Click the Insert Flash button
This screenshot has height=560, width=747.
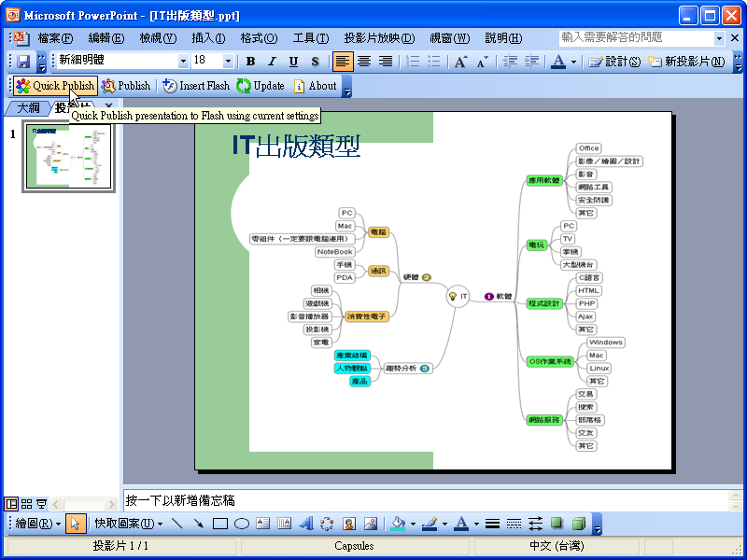(196, 86)
